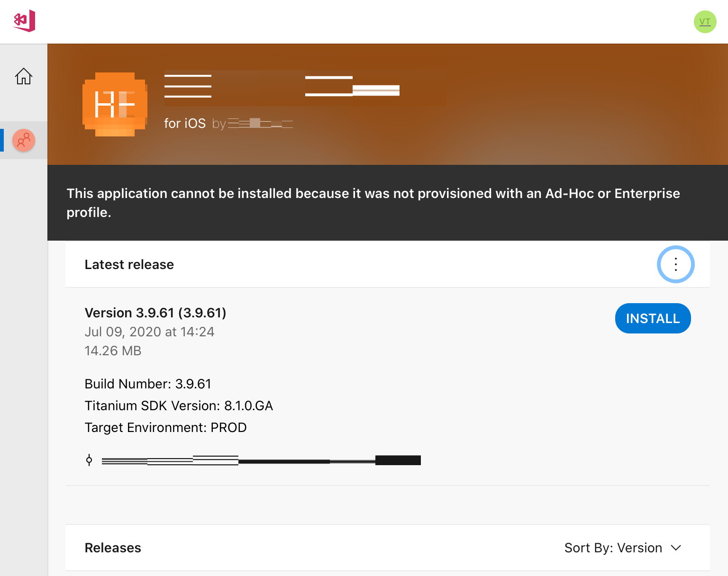This screenshot has height=576, width=728.
Task: Select the Releases section header
Action: click(113, 548)
